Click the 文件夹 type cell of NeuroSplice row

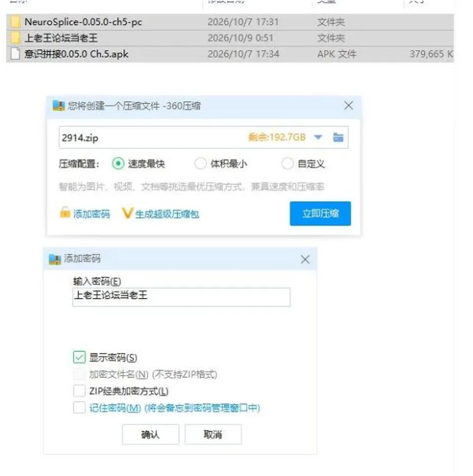click(331, 22)
